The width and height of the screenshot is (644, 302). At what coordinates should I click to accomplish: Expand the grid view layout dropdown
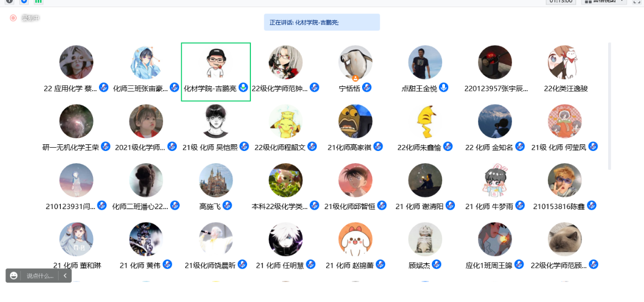pos(605,1)
